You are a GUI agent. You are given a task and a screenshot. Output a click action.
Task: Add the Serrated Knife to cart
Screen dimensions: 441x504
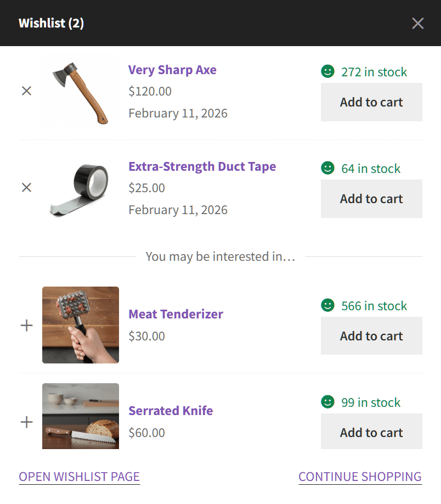(x=371, y=432)
